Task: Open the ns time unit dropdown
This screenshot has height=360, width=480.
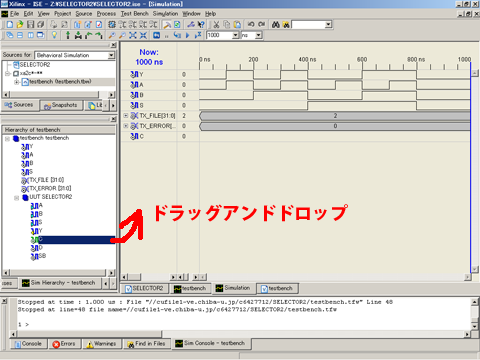Action: (x=258, y=35)
